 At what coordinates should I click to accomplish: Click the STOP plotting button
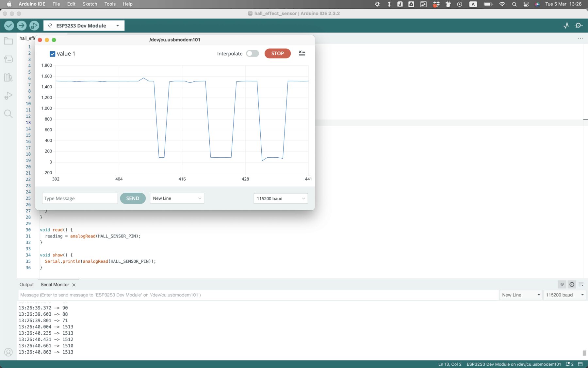tap(278, 53)
